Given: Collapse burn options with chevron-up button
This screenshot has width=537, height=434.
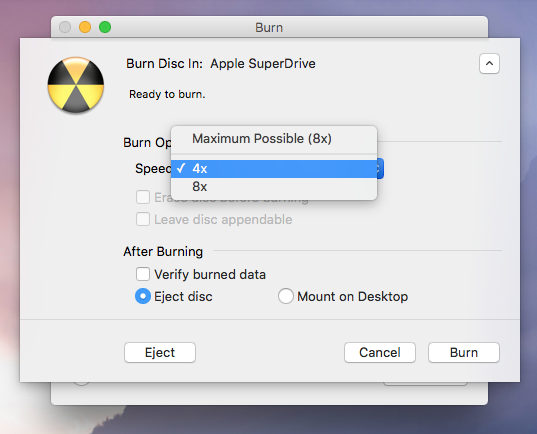Looking at the screenshot, I should (x=489, y=64).
